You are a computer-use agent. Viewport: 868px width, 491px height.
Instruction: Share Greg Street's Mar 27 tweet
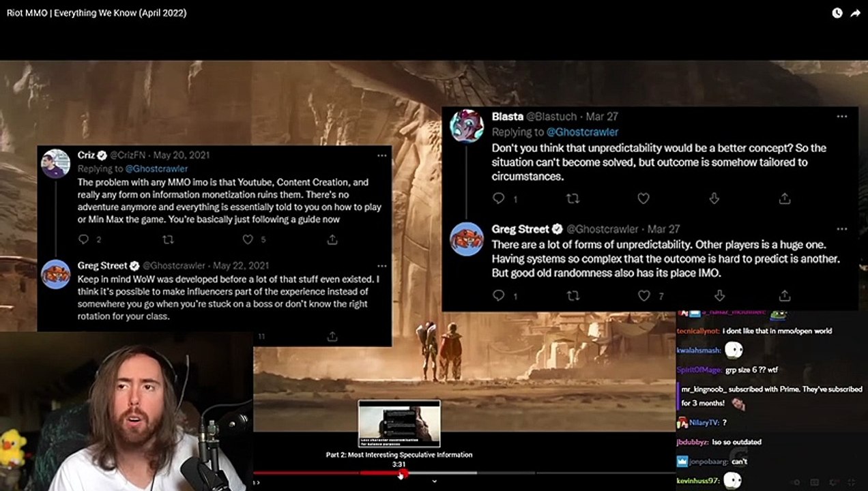click(x=785, y=295)
